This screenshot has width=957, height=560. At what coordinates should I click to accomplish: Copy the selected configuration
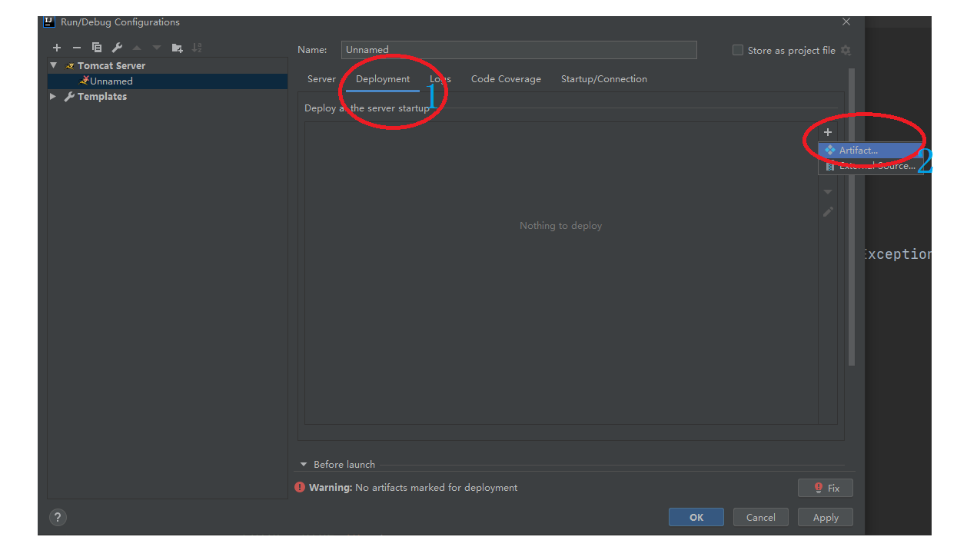coord(97,48)
